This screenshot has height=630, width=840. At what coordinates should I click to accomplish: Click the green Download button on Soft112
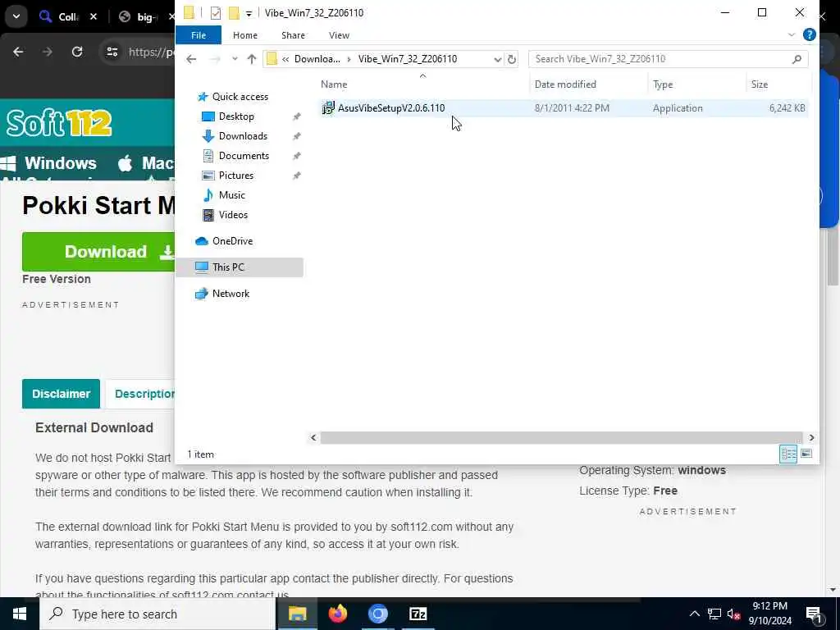(98, 252)
